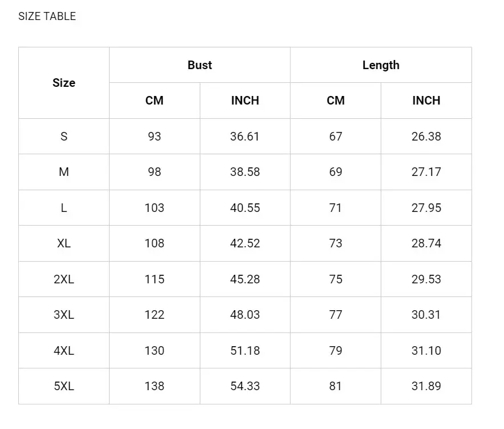
Task: Click the 28.74 length inch cell
Action: (426, 243)
